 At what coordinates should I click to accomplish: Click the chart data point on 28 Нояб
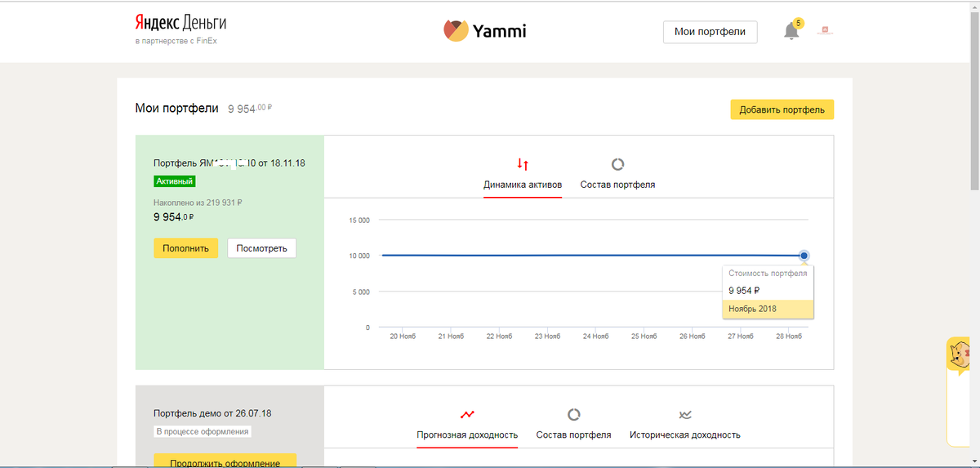pos(804,256)
